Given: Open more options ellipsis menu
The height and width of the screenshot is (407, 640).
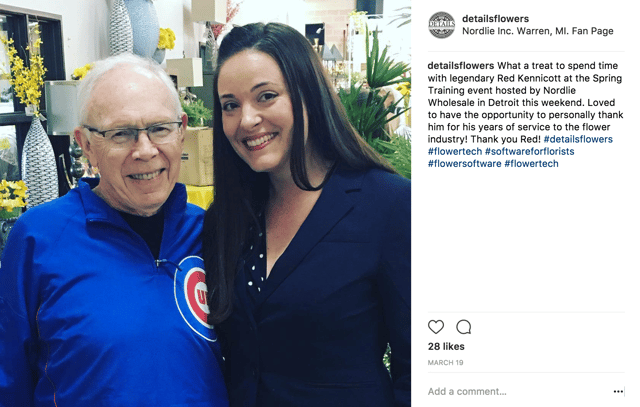Looking at the screenshot, I should pos(618,391).
